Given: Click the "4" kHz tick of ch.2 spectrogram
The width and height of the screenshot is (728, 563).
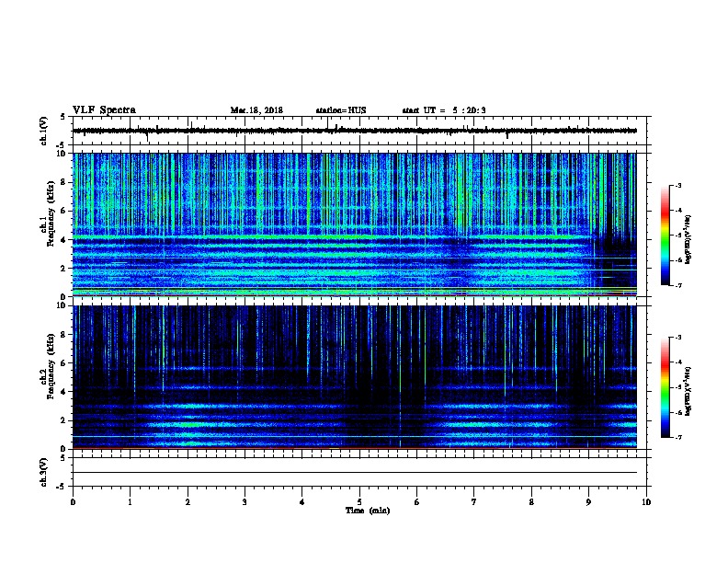Looking at the screenshot, I should (x=65, y=392).
